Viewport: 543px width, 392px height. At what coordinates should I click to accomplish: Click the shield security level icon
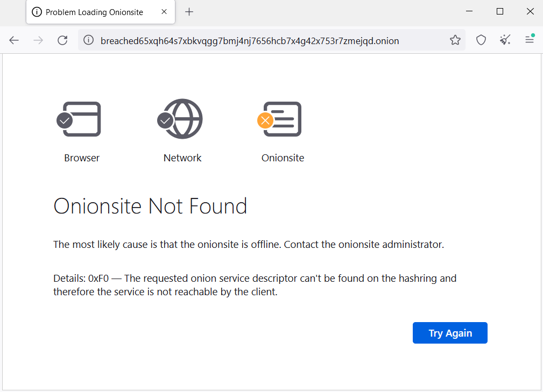481,40
